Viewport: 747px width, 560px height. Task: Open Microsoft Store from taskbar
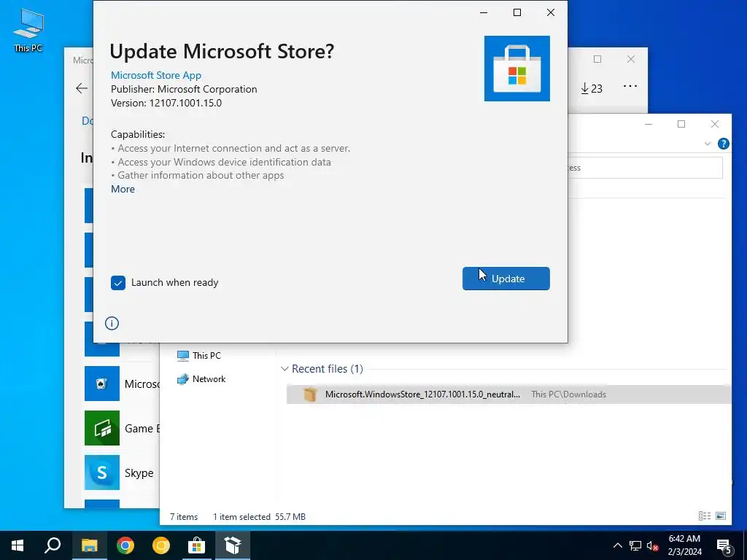(197, 545)
